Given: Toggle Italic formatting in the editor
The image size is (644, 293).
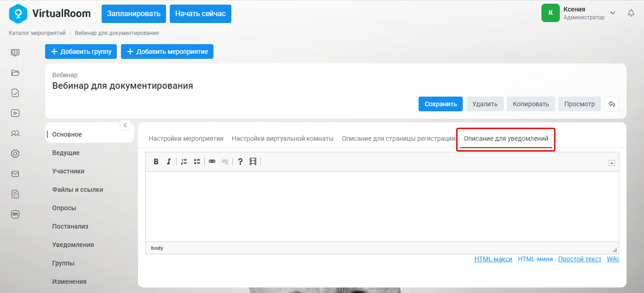Looking at the screenshot, I should [x=169, y=161].
